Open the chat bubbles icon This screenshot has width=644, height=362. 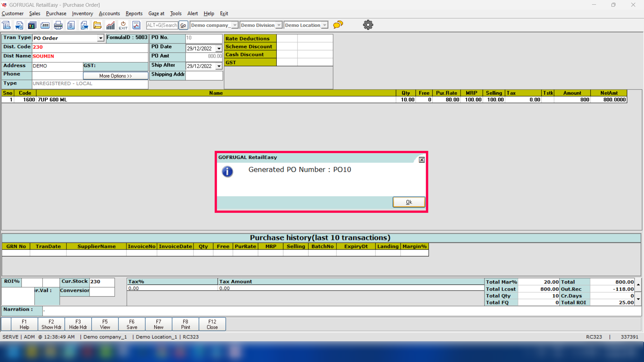pyautogui.click(x=338, y=24)
